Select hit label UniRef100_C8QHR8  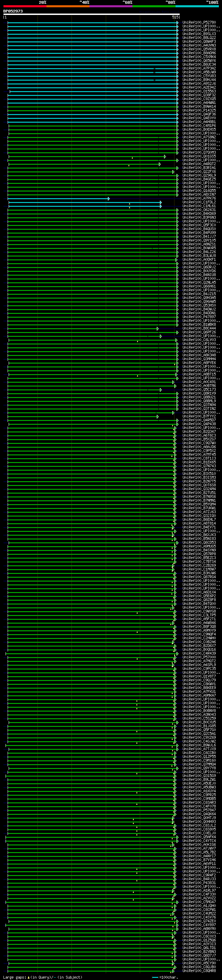point(199,971)
